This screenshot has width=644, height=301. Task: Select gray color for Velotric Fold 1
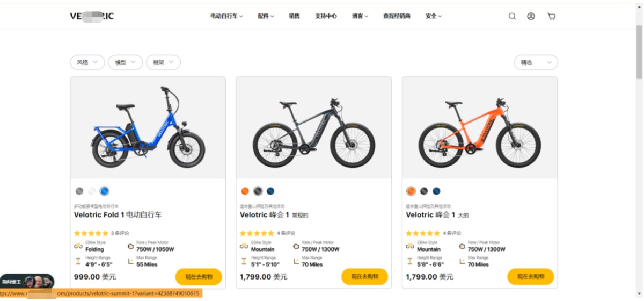tap(79, 191)
